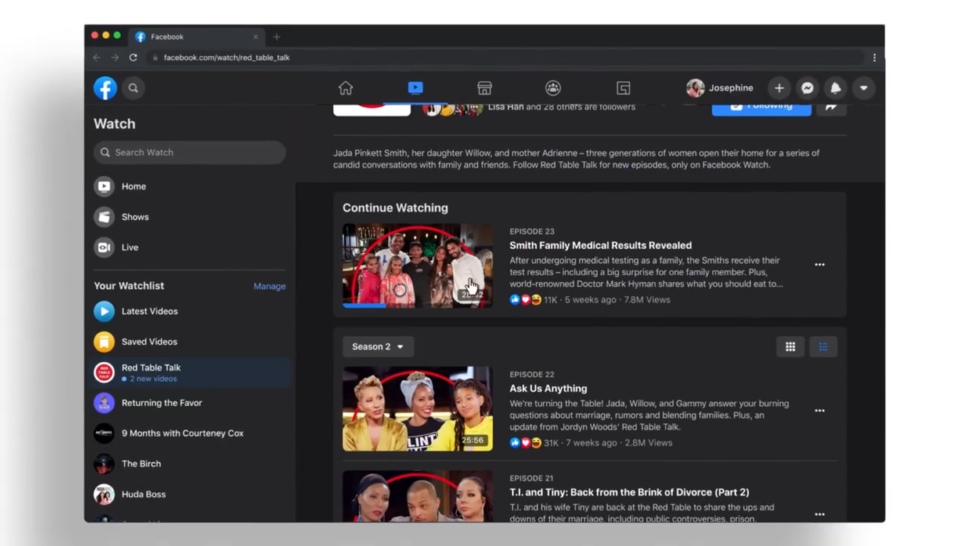Screen dimensions: 963x546
Task: Open 9 Months with Courteney Cox
Action: (189, 433)
